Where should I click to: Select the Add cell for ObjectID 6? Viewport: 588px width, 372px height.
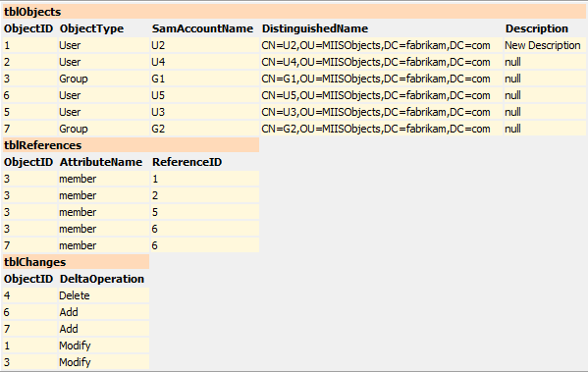click(x=103, y=312)
